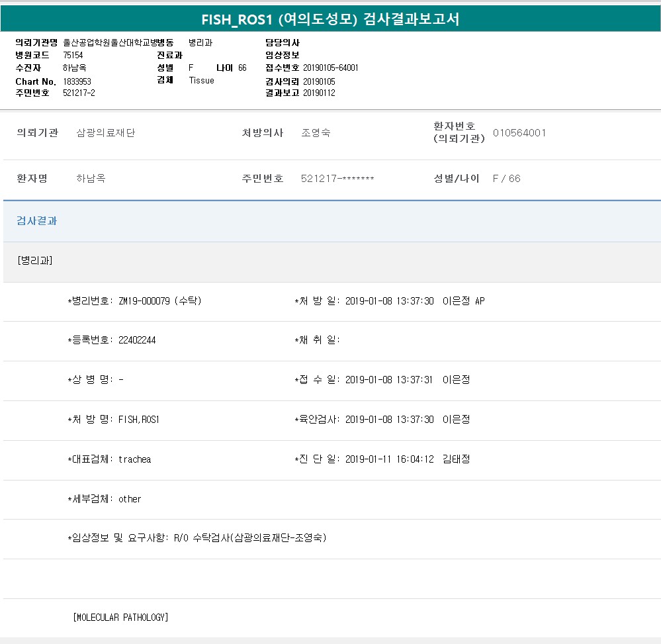Click the 세부검체 other row
This screenshot has width=661, height=644.
(130, 499)
